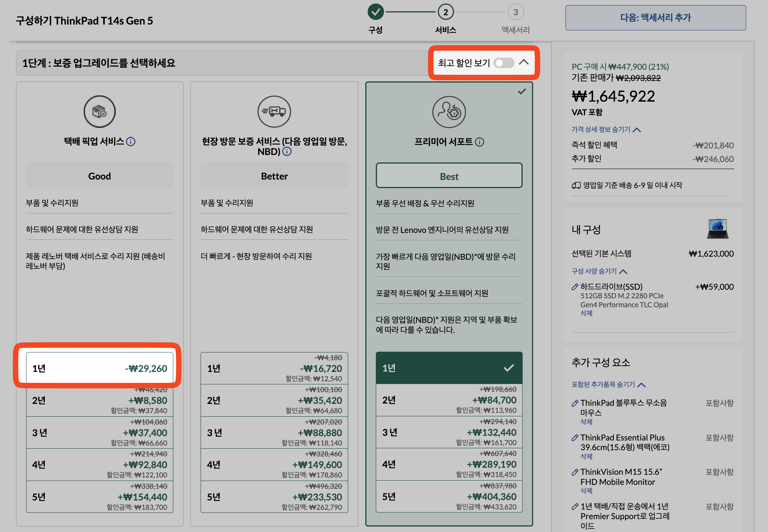This screenshot has height=532, width=768.
Task: Click info icon next to 택배 픽업 서비스
Action: coord(131,142)
